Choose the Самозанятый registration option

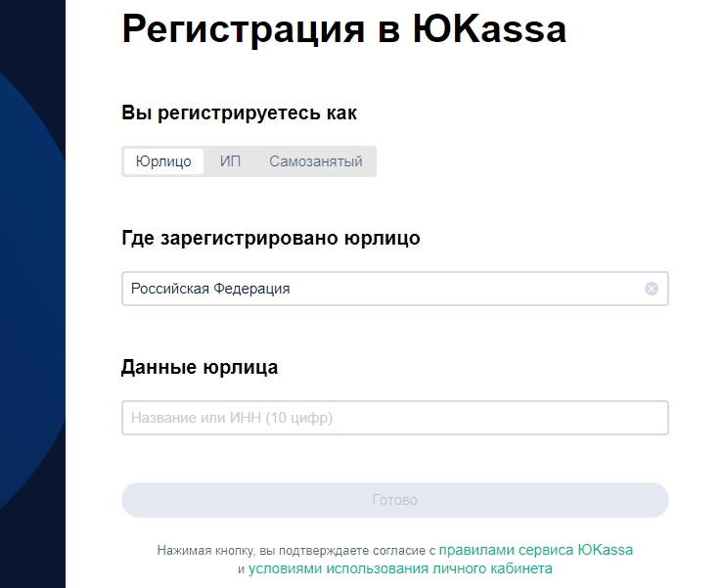[x=316, y=161]
